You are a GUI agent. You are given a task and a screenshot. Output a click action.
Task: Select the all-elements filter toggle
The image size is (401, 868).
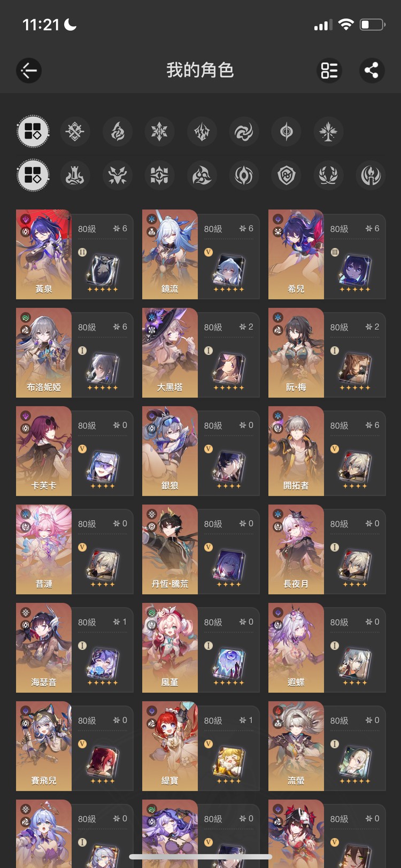(x=33, y=131)
